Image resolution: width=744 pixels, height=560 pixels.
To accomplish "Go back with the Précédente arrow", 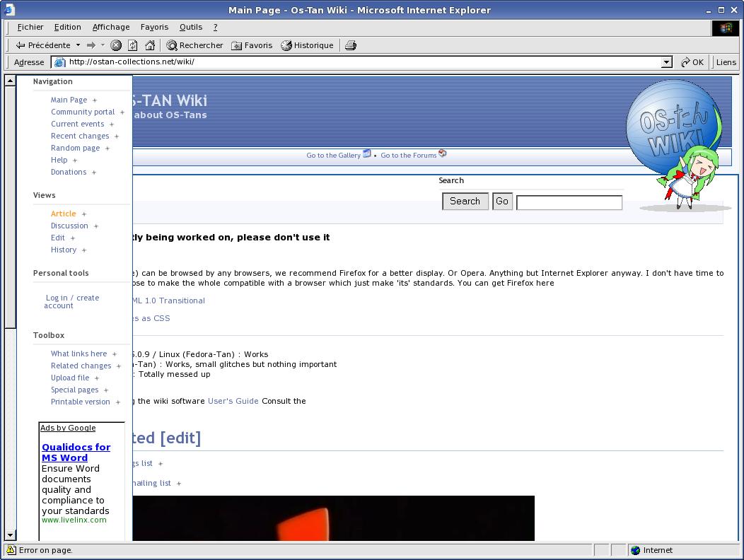I will pos(42,45).
